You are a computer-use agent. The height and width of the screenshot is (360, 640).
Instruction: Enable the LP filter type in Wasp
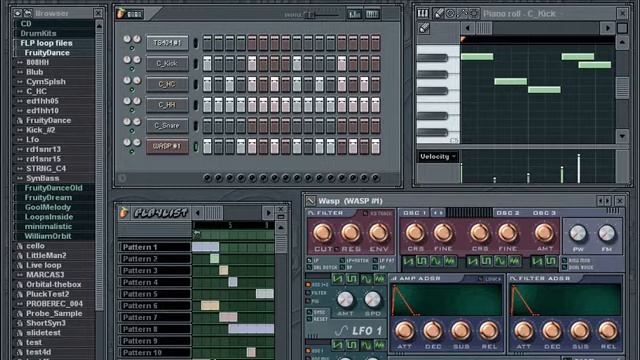(x=310, y=260)
